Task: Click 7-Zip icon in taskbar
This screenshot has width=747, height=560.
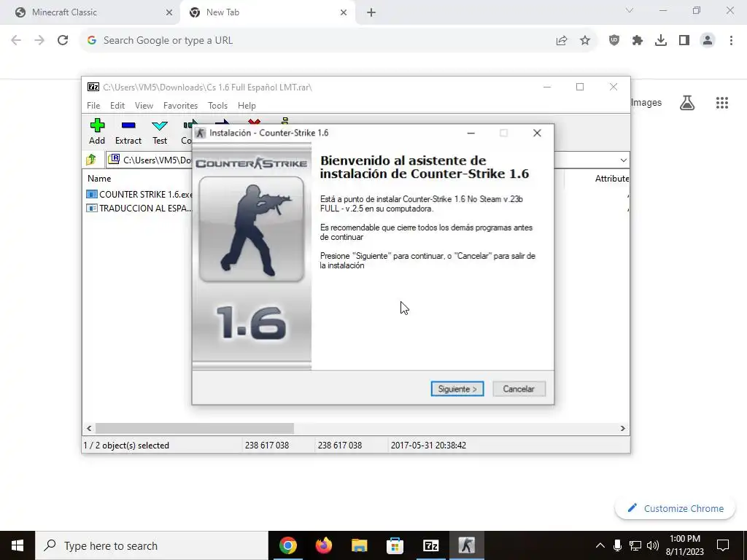Action: 430,545
